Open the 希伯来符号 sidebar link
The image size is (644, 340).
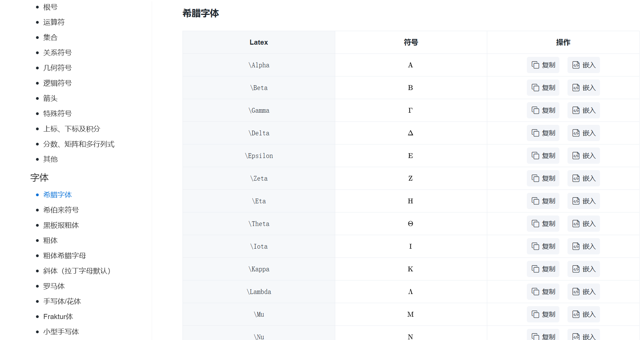click(61, 210)
